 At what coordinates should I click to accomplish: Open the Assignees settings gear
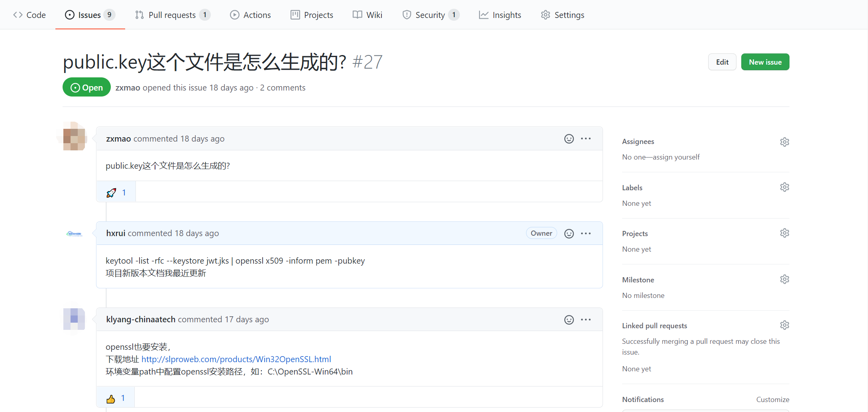coord(784,142)
